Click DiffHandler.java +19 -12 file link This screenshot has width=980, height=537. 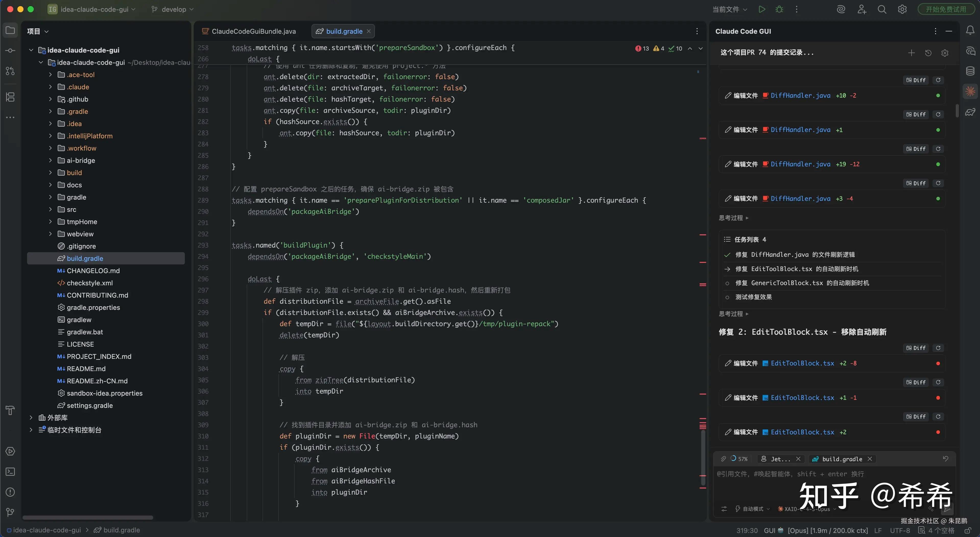(x=800, y=164)
